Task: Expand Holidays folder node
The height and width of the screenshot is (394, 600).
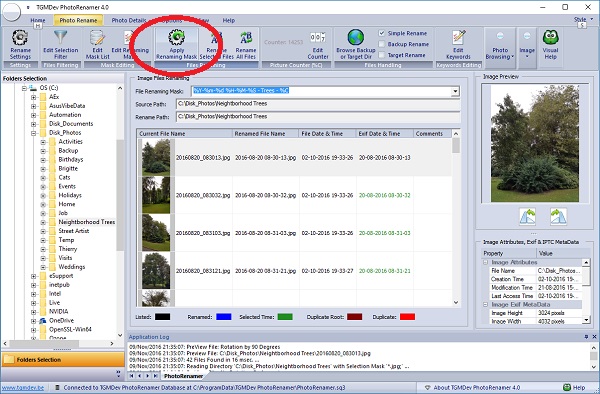Action: [43, 195]
